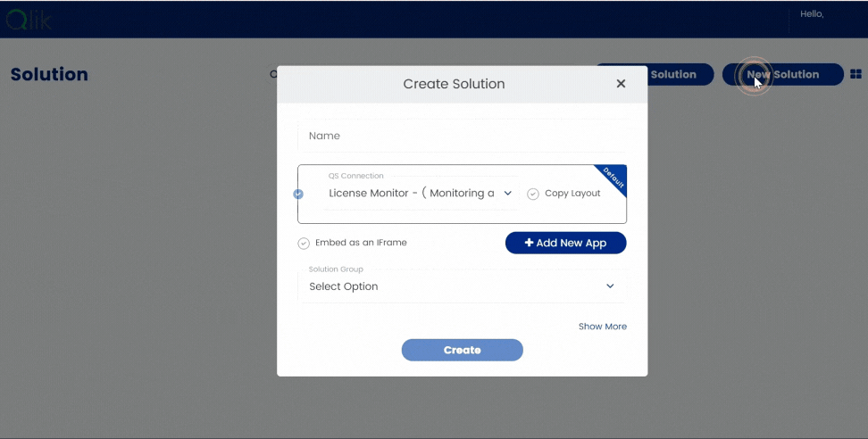Click the small QS Connection field label
Screen dimensions: 868x439
pos(355,176)
